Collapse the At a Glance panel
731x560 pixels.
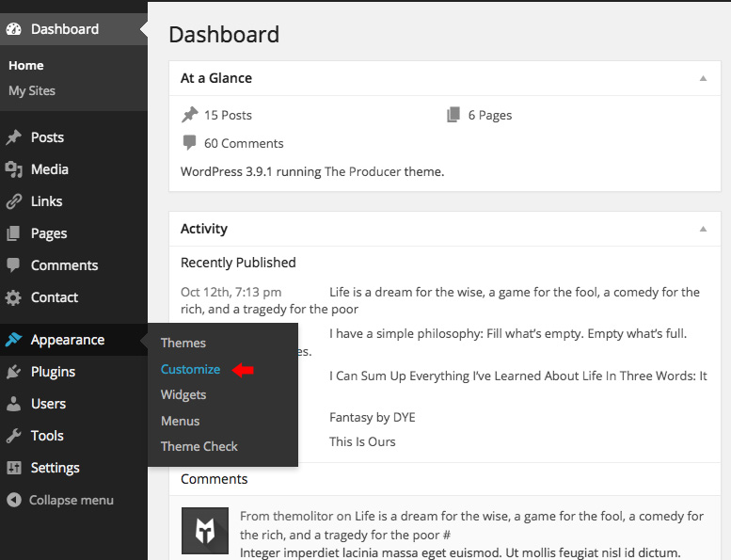(x=703, y=78)
